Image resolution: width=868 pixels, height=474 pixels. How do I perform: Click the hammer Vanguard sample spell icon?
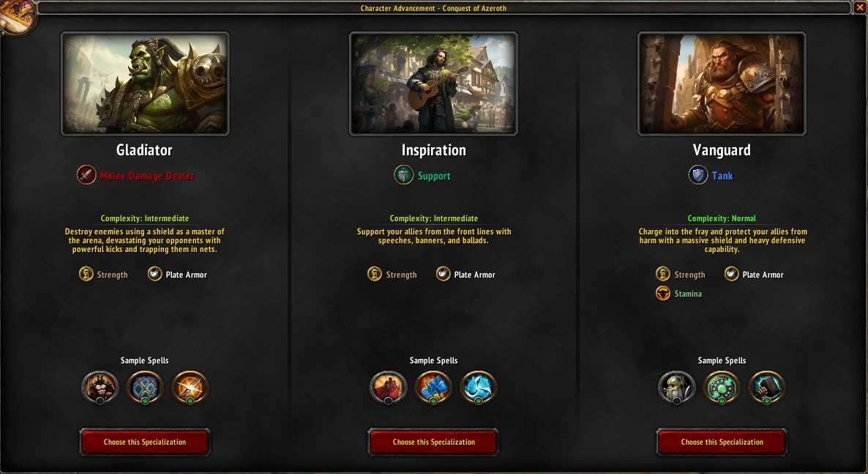(767, 387)
